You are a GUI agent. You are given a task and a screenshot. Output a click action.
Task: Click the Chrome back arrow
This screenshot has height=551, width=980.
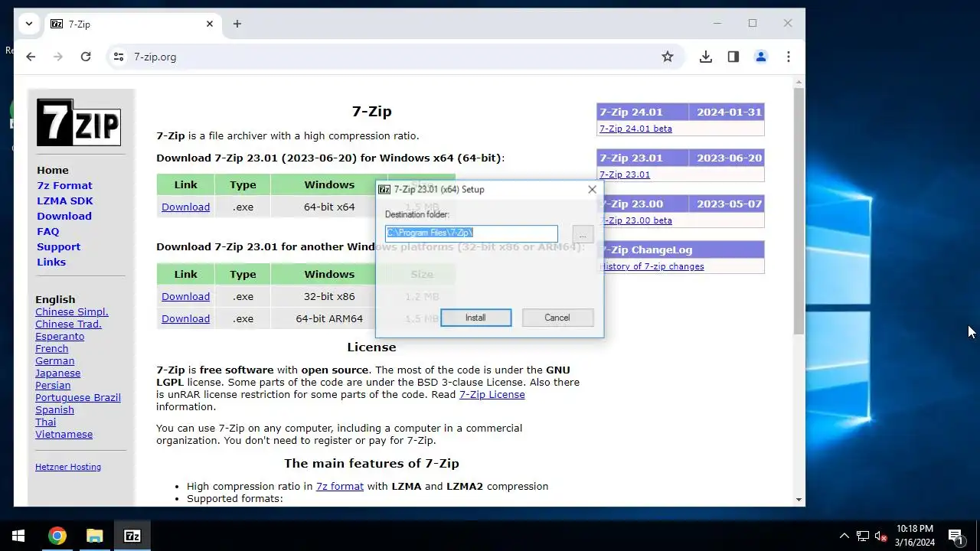(31, 57)
